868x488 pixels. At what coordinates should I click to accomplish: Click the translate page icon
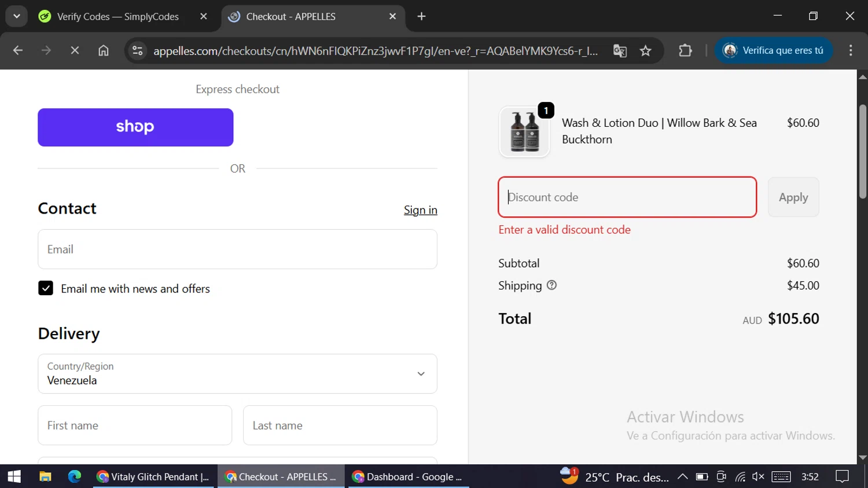pos(620,51)
